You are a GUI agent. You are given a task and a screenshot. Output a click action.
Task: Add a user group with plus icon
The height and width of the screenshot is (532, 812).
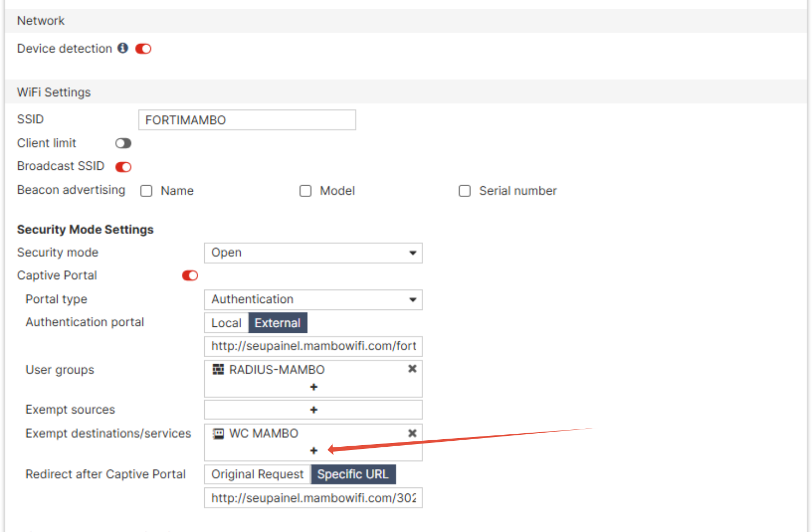[x=313, y=387]
